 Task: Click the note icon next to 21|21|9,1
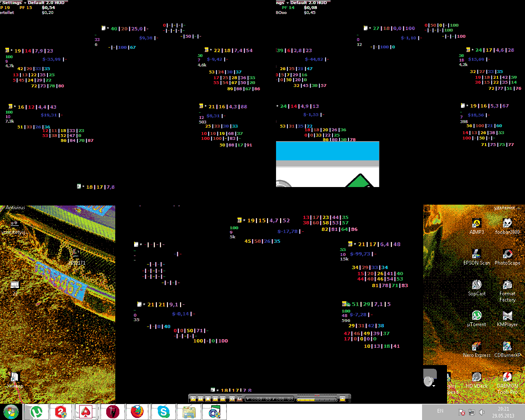pyautogui.click(x=139, y=304)
